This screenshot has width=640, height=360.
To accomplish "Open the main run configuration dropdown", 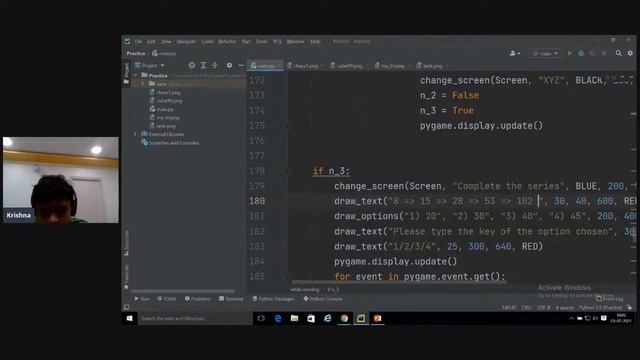I will (x=545, y=53).
